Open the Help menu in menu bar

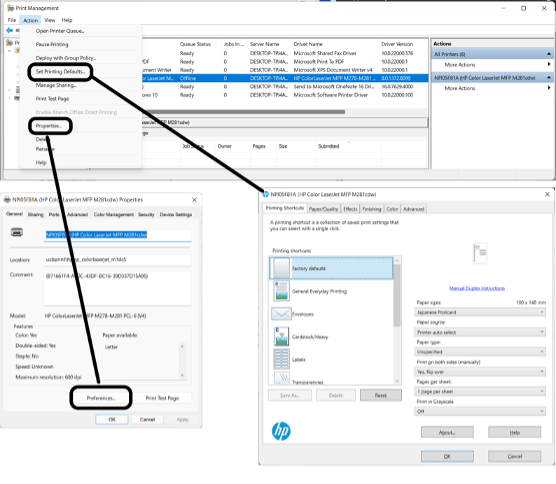[67, 20]
